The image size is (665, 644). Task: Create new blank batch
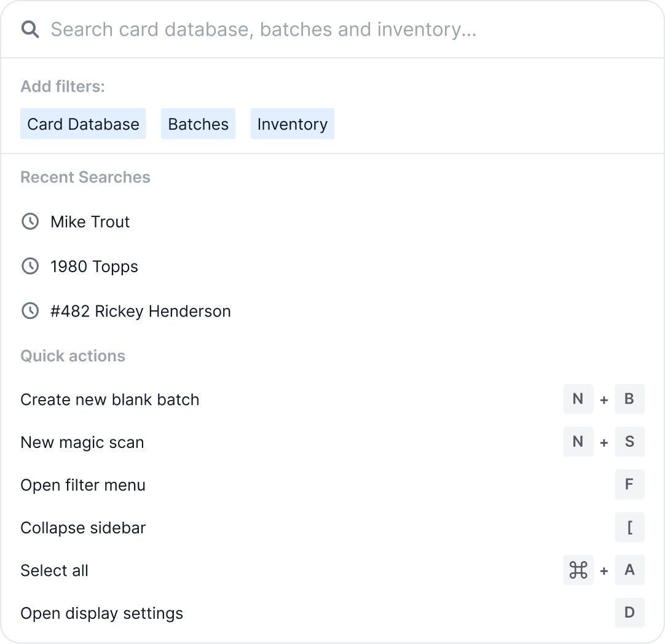(109, 399)
